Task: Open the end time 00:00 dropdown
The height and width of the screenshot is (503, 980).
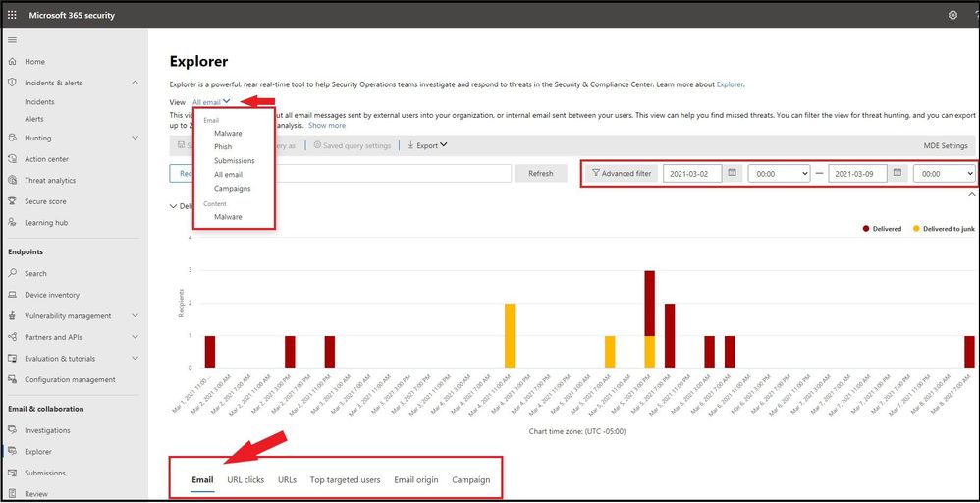Action: 944,174
